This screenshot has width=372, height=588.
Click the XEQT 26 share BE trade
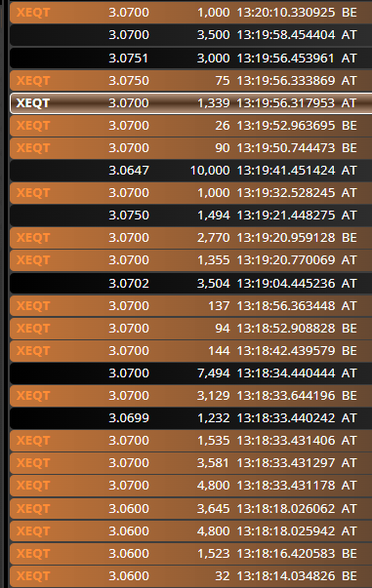click(190, 126)
